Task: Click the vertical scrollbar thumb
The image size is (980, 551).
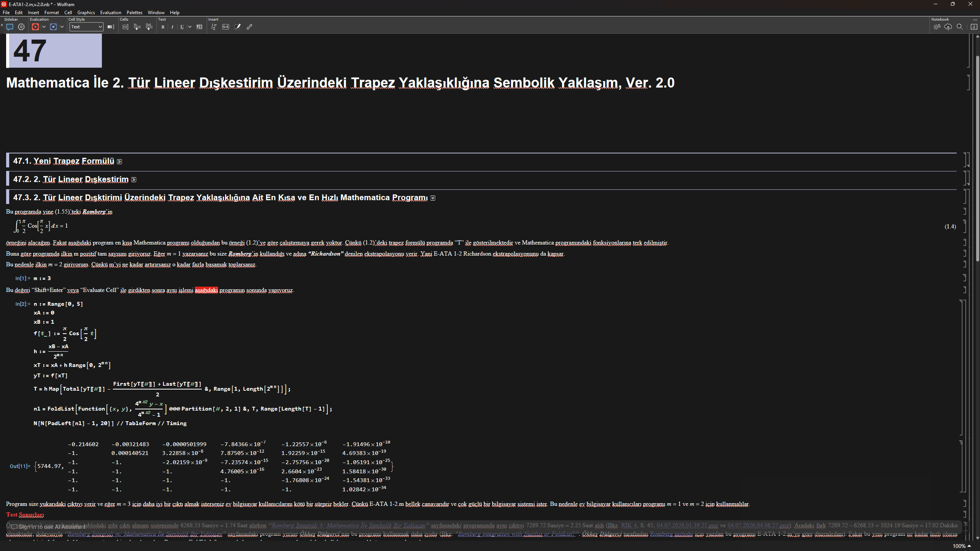Action: (x=977, y=159)
